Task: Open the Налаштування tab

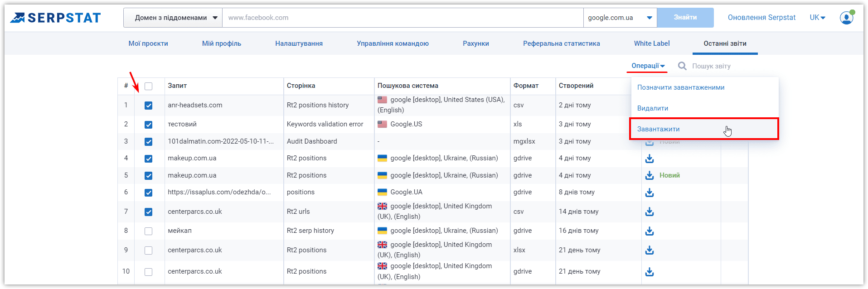Action: click(x=299, y=43)
